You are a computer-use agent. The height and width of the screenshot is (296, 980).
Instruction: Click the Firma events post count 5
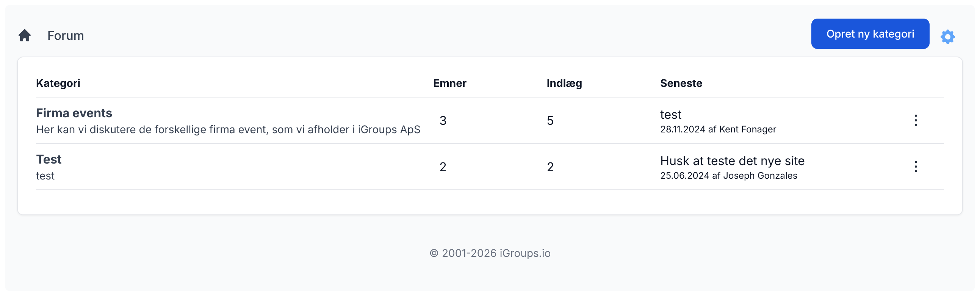(x=550, y=121)
